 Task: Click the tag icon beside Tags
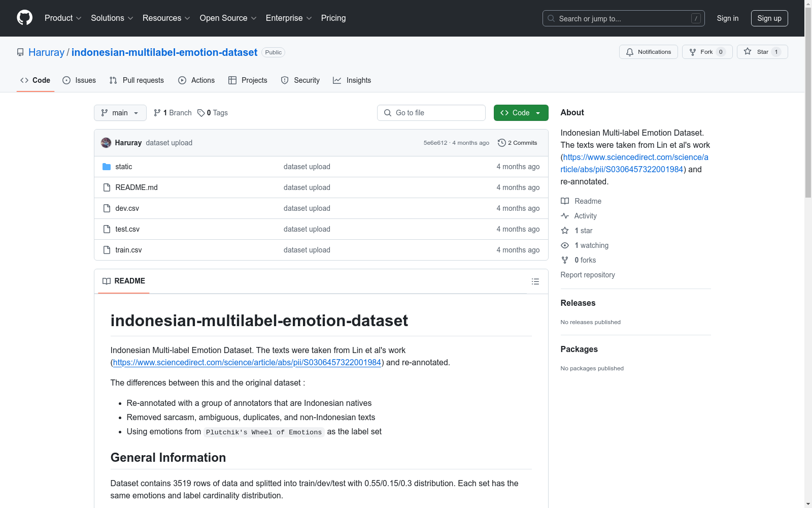coord(201,113)
